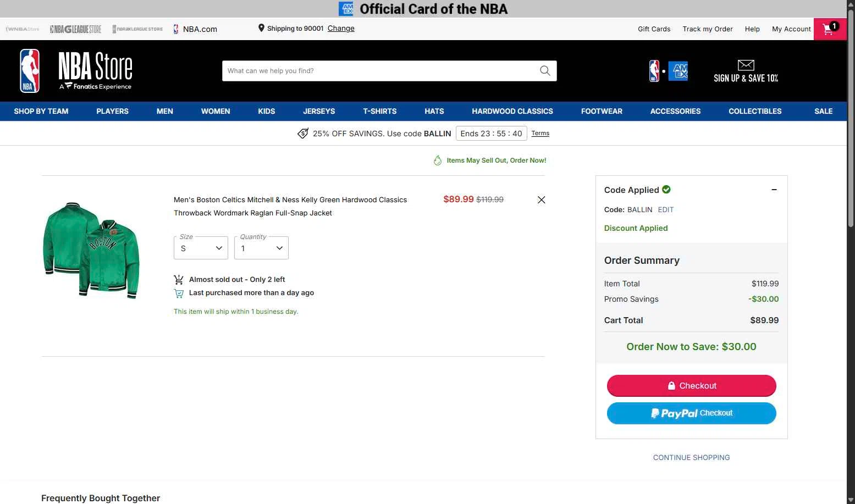The image size is (855, 504).
Task: Edit the BALLIN promo code
Action: click(x=665, y=209)
